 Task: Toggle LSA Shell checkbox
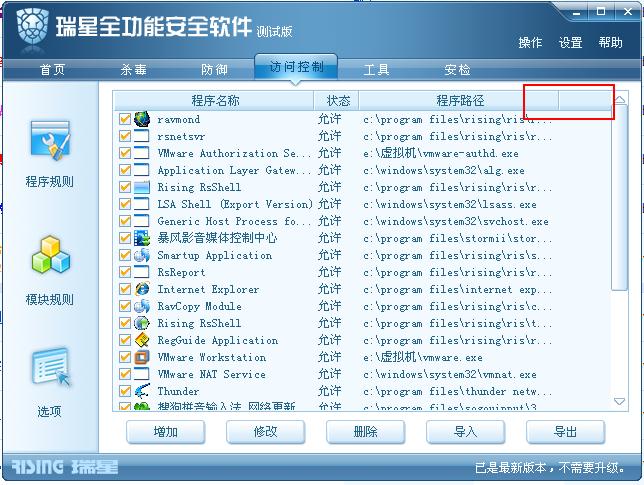[x=125, y=204]
